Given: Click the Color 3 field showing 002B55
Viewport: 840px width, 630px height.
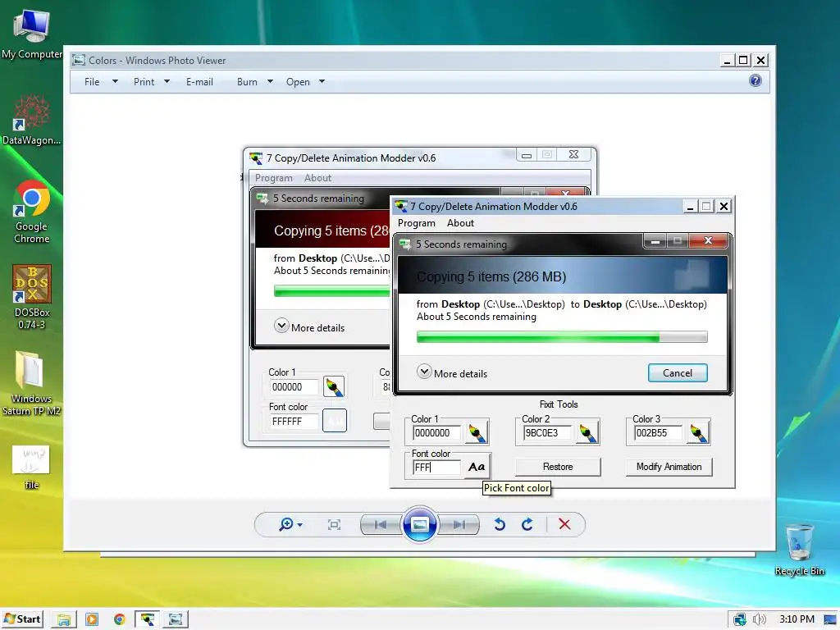Looking at the screenshot, I should point(658,433).
